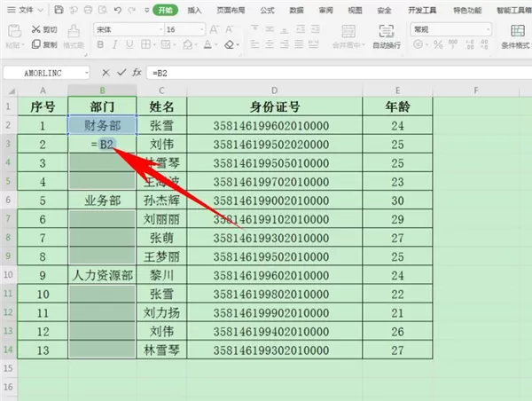Click the Copy (复制) icon
This screenshot has height=401, width=532.
pyautogui.click(x=44, y=44)
